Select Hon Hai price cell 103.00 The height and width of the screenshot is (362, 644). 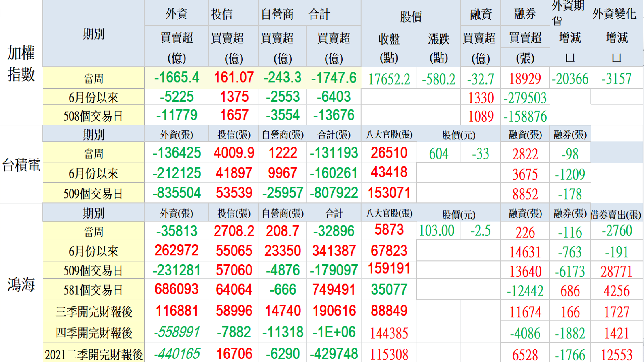point(437,231)
